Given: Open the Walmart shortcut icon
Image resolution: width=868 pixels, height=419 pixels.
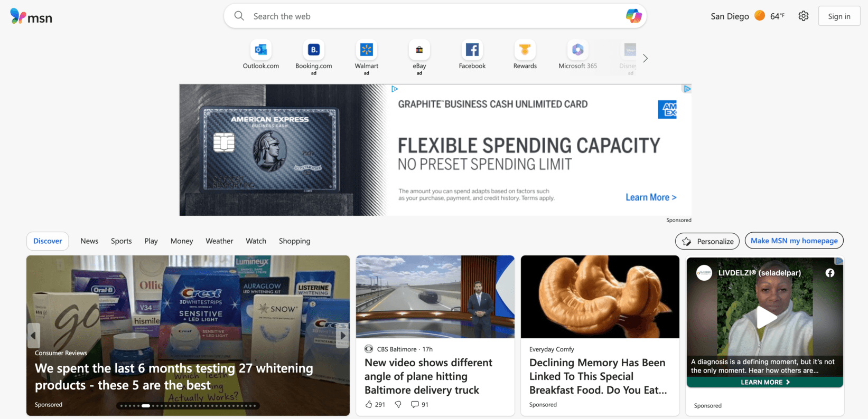Looking at the screenshot, I should [x=367, y=50].
